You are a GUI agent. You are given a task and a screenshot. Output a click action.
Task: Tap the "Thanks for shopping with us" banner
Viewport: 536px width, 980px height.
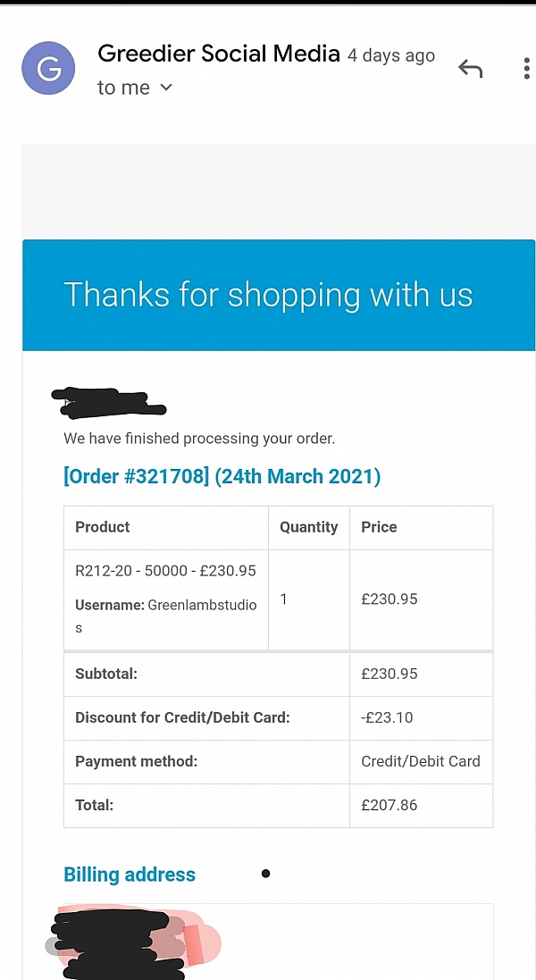click(268, 295)
